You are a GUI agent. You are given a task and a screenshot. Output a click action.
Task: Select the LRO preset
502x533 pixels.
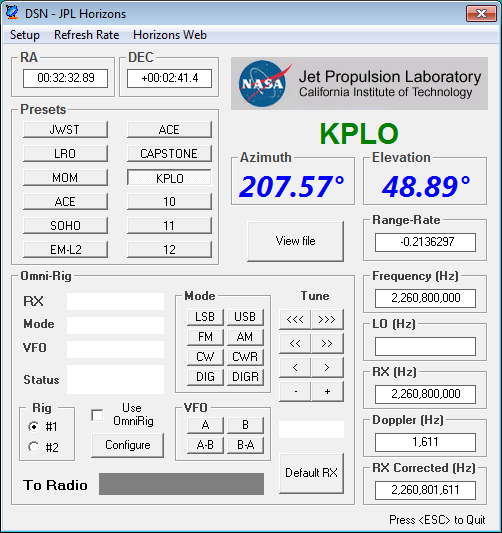point(65,154)
